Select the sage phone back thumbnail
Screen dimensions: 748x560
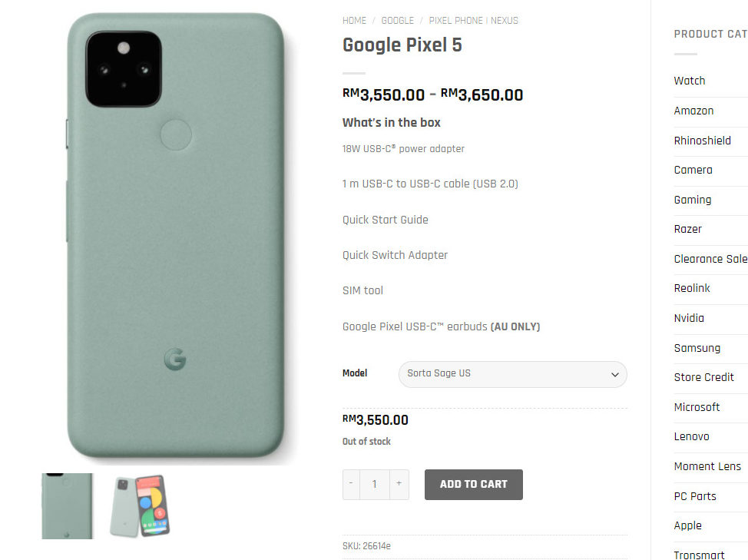67,505
